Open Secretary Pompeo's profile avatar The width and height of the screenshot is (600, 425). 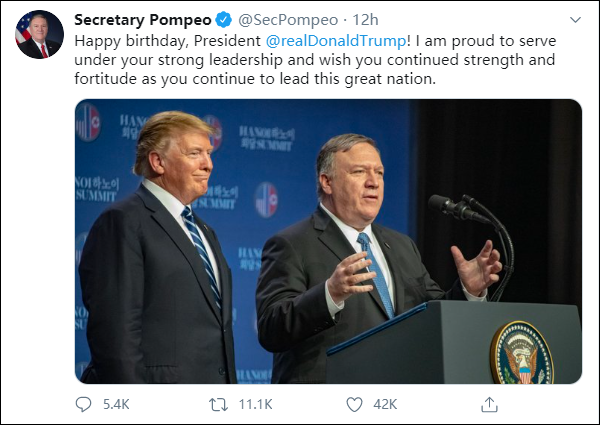(39, 35)
